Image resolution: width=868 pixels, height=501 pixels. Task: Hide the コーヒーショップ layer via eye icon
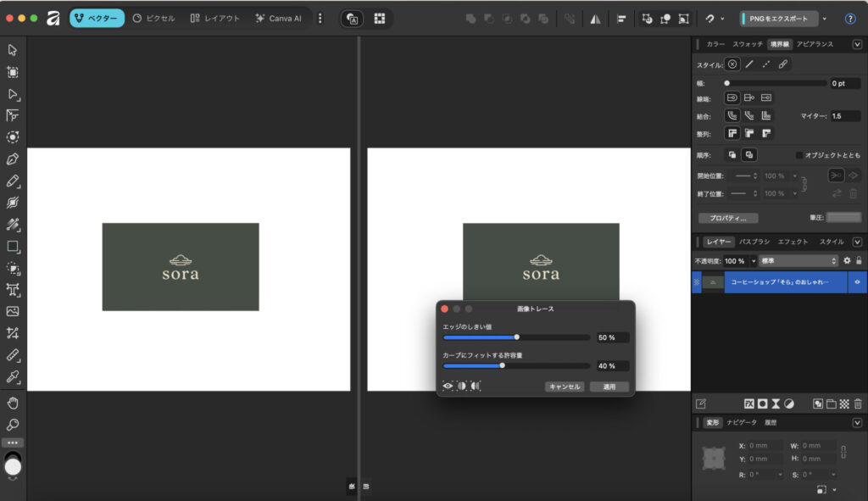pos(857,282)
